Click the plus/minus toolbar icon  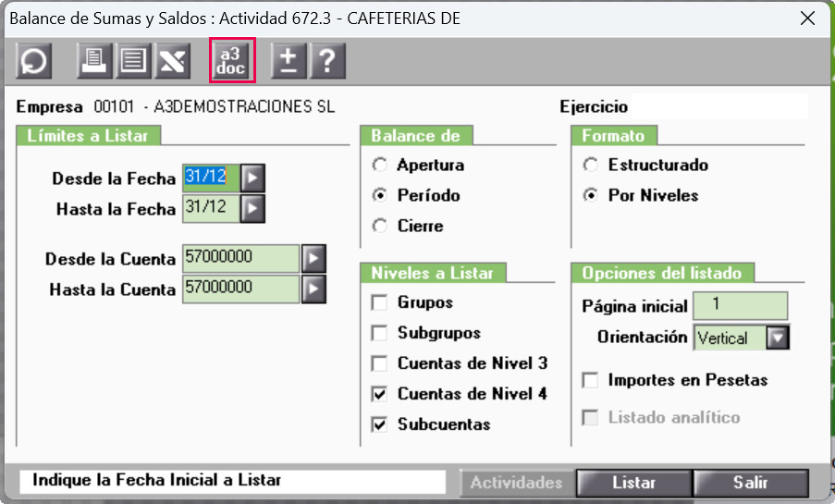(289, 61)
